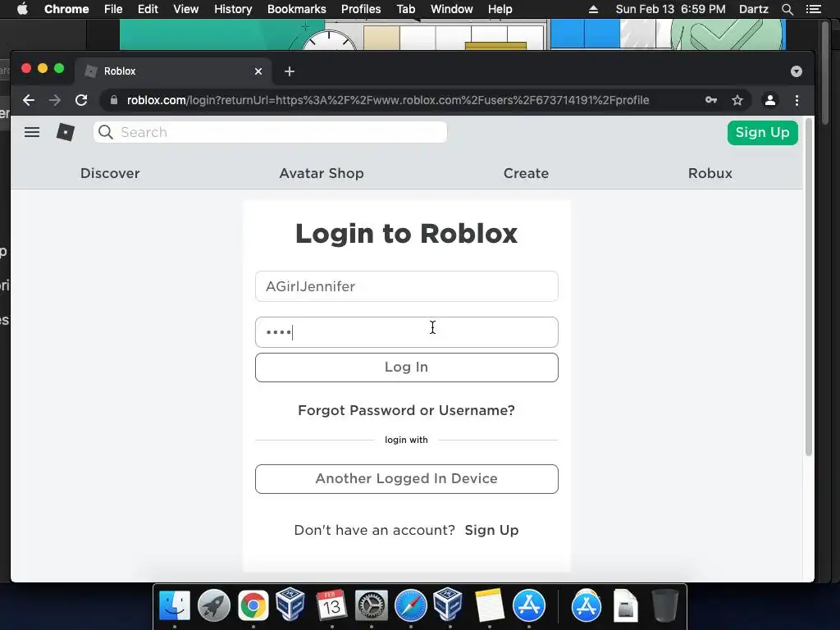Go to the Discover section
Screen dimensions: 840x630
tap(110, 173)
